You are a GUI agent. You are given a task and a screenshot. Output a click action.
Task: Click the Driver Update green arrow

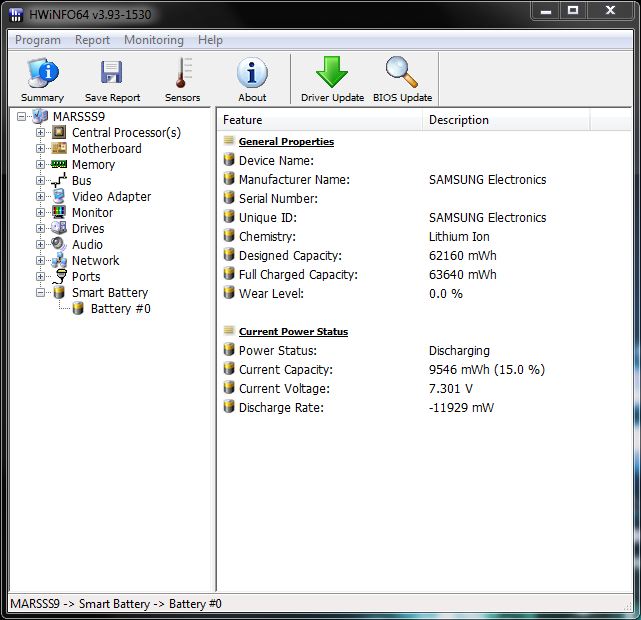pyautogui.click(x=332, y=72)
